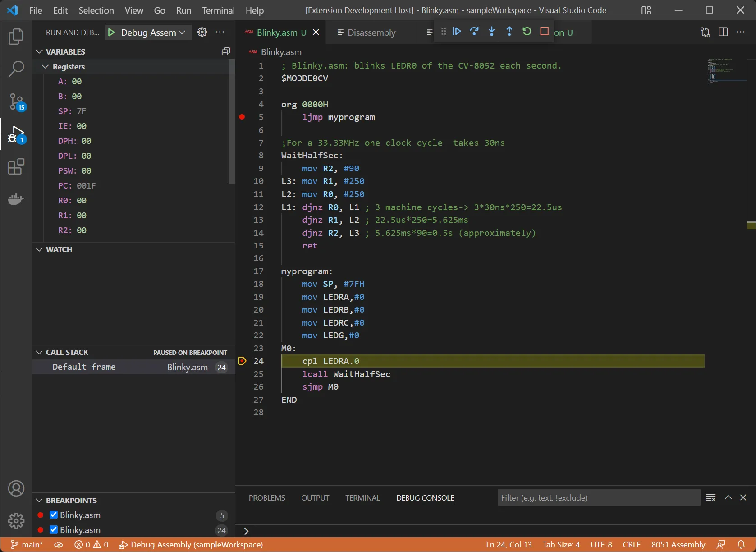
Task: Select the DEBUG CONSOLE panel tab
Action: pyautogui.click(x=425, y=498)
